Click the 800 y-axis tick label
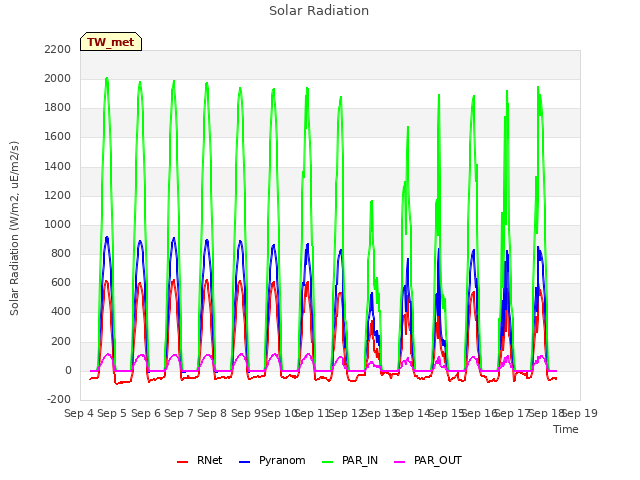640x480 pixels. pos(61,254)
